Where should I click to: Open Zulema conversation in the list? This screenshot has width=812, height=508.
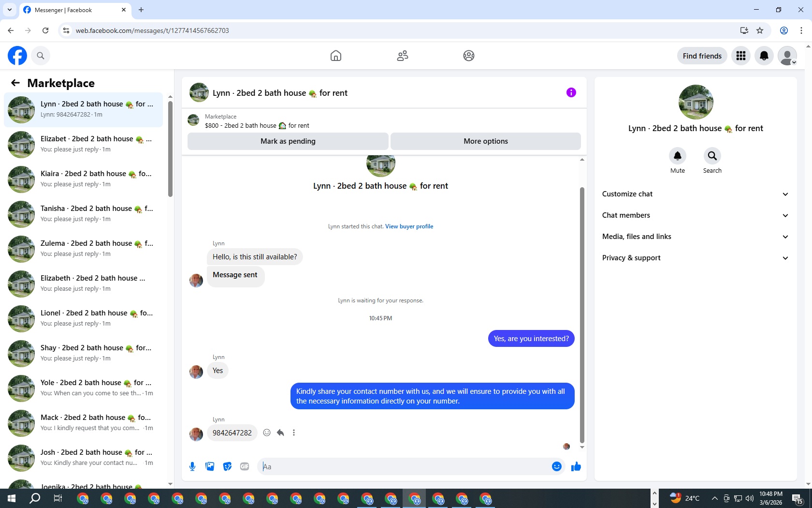[83, 249]
